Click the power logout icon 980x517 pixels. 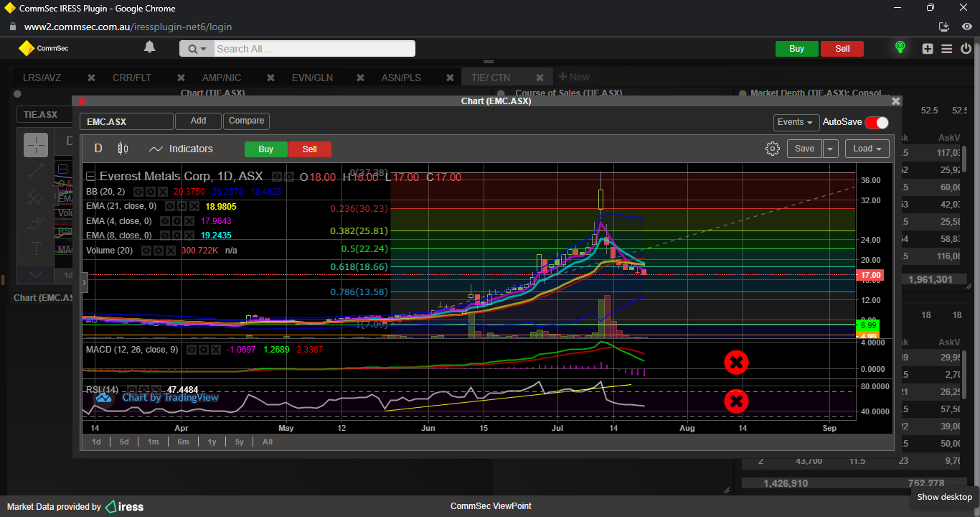pos(966,49)
